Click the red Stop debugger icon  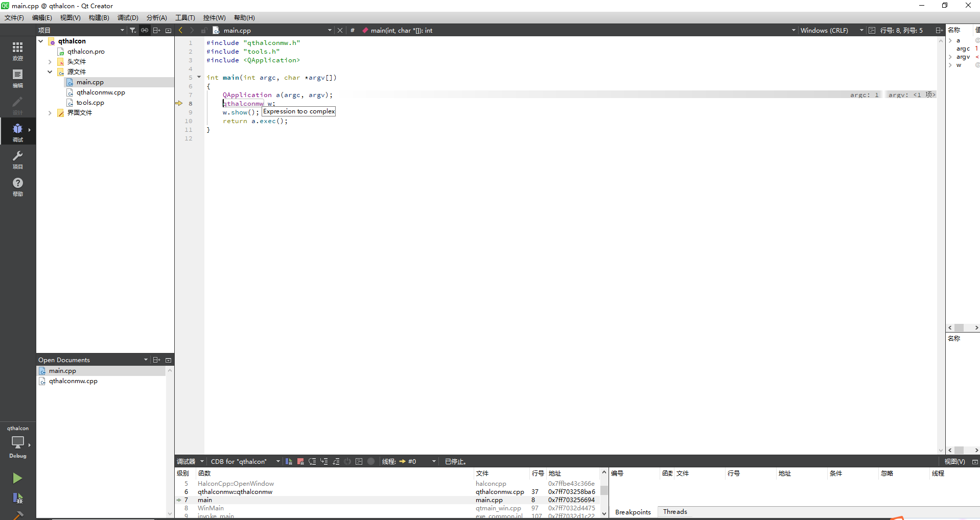pos(300,461)
